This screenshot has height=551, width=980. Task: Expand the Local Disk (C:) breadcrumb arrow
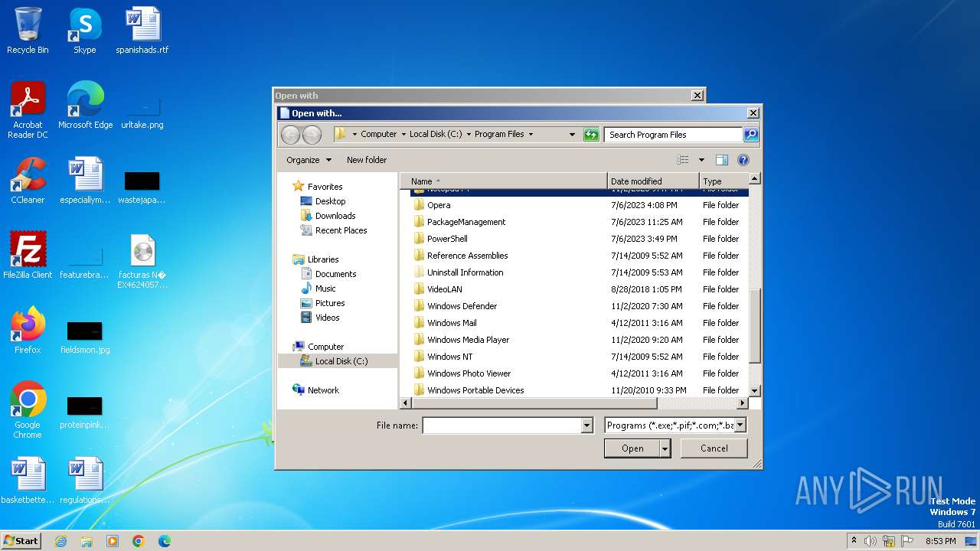(469, 134)
